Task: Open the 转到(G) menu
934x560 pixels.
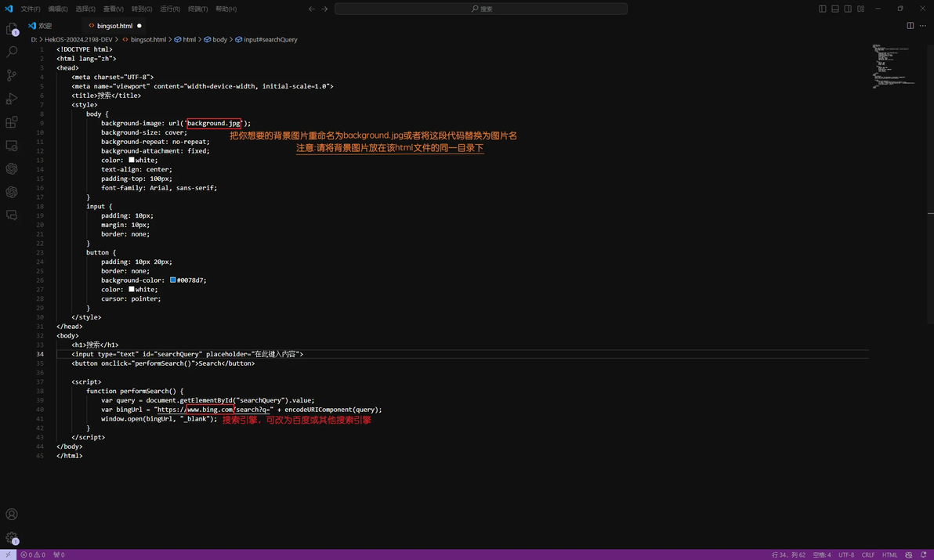Action: (142, 9)
